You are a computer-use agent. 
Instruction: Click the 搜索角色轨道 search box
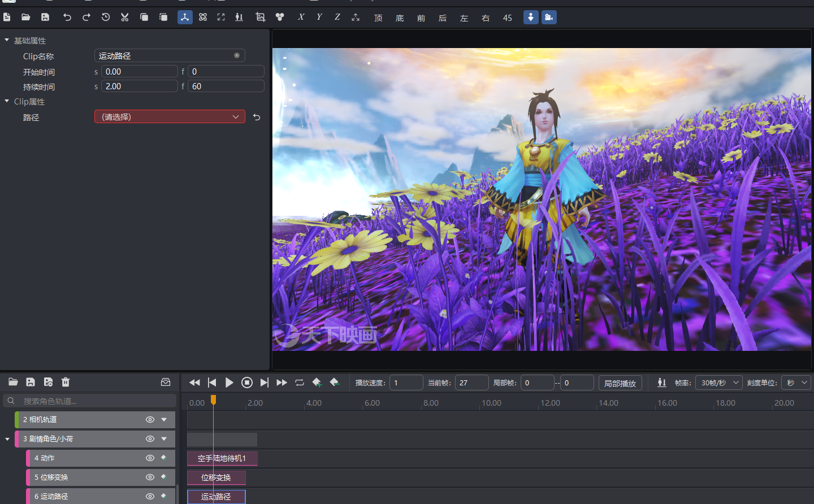coord(90,401)
